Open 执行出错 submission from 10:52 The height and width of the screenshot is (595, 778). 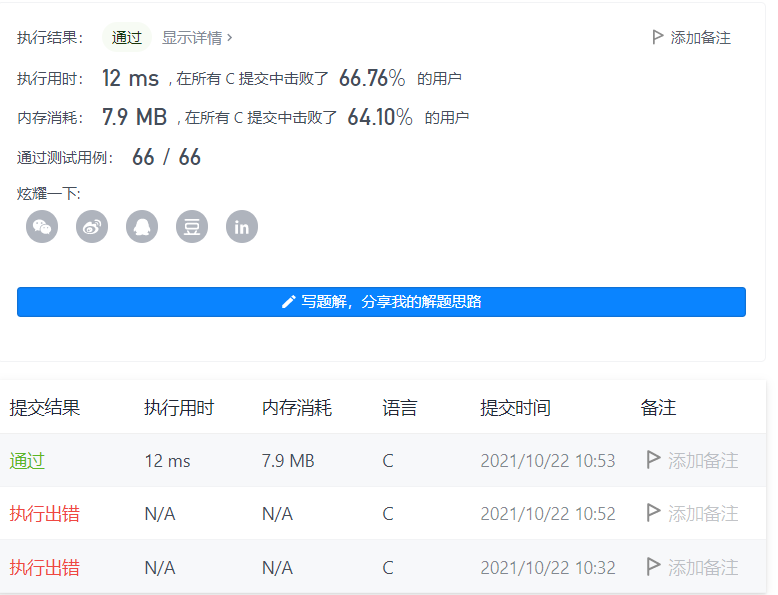[44, 514]
